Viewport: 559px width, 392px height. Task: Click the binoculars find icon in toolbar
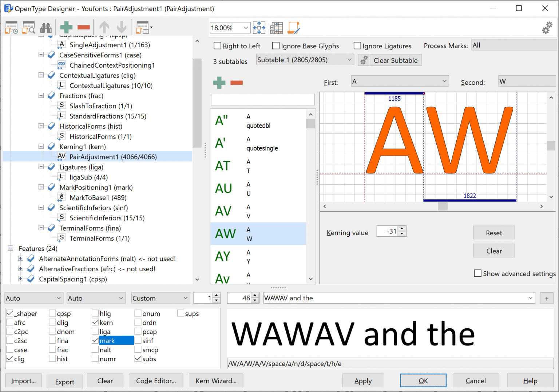(x=46, y=28)
